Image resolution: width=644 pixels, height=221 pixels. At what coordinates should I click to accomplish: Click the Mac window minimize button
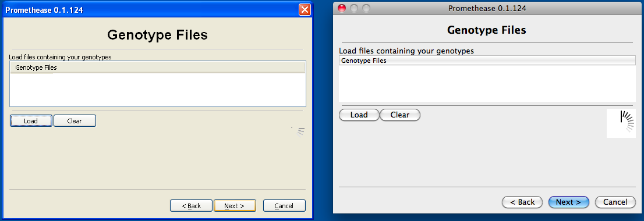[x=354, y=8]
